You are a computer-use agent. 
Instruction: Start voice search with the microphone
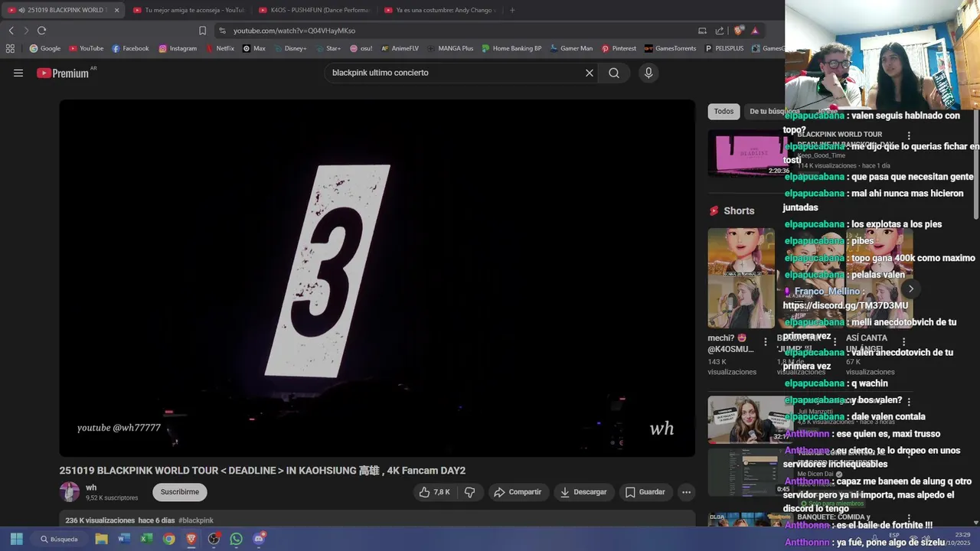tap(648, 73)
